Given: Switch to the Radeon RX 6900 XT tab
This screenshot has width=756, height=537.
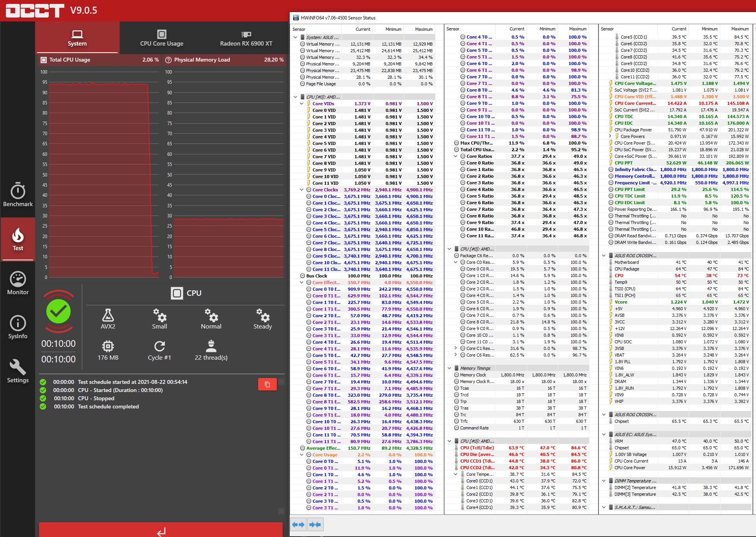Looking at the screenshot, I should click(x=246, y=38).
